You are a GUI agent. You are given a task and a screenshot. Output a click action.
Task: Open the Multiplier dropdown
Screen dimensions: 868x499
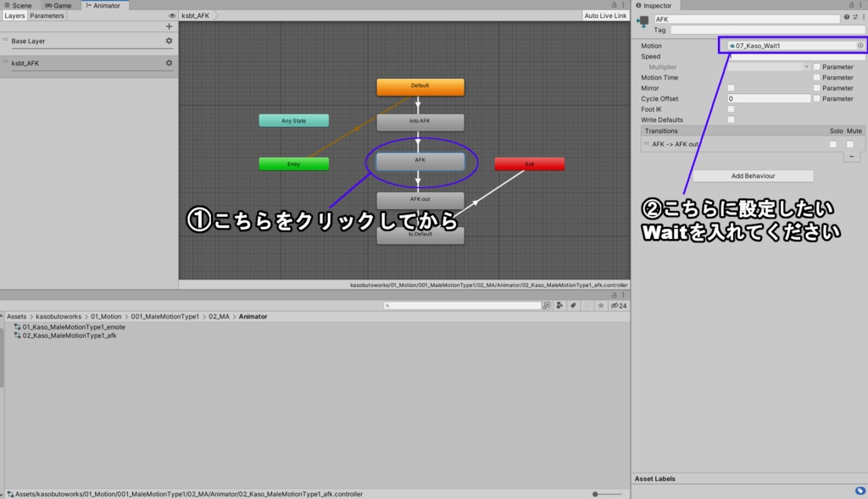point(769,67)
